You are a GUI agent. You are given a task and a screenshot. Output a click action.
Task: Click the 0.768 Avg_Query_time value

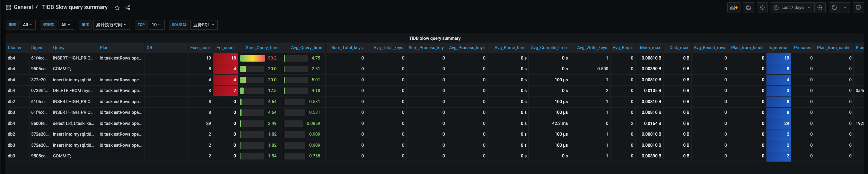point(314,156)
